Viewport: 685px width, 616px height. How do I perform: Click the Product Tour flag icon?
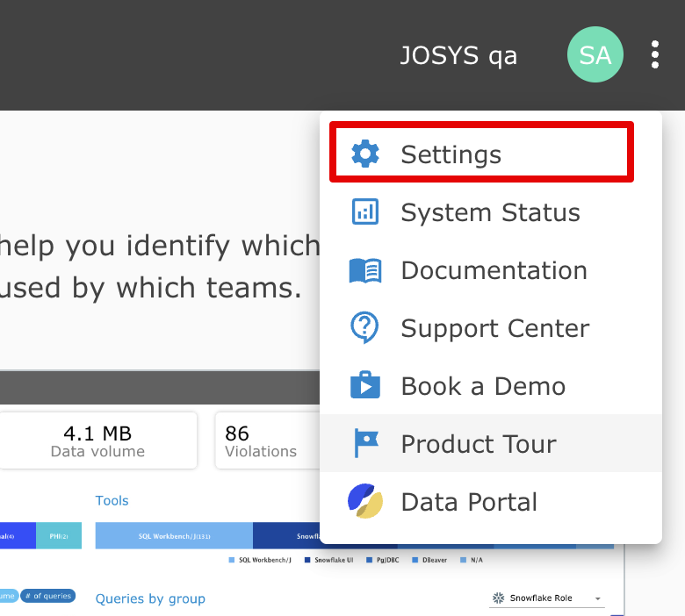tap(365, 444)
